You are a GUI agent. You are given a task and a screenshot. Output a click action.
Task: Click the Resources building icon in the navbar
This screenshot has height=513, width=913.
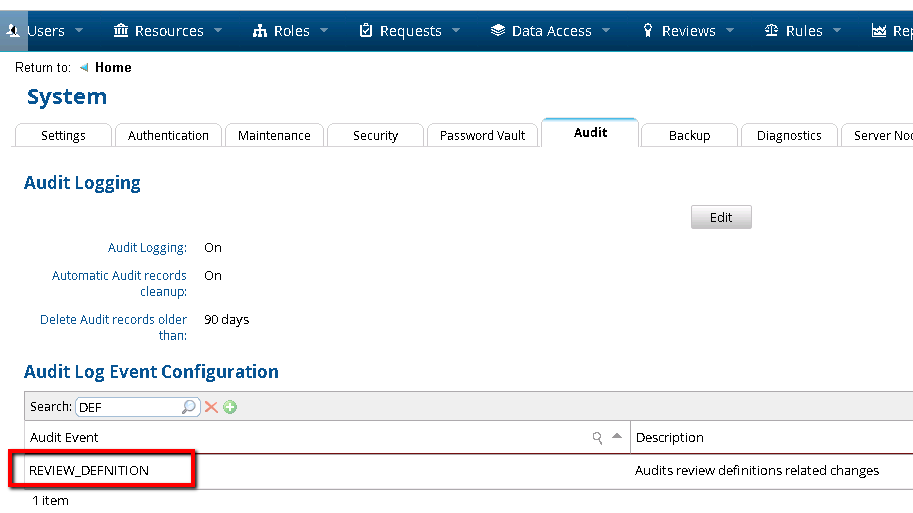(121, 31)
